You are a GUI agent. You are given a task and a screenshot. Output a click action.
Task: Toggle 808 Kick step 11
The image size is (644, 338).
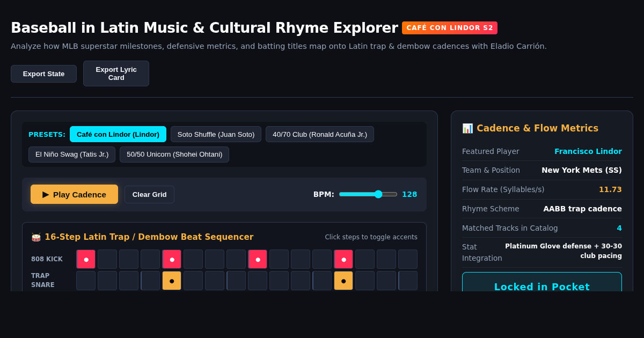coord(301,259)
